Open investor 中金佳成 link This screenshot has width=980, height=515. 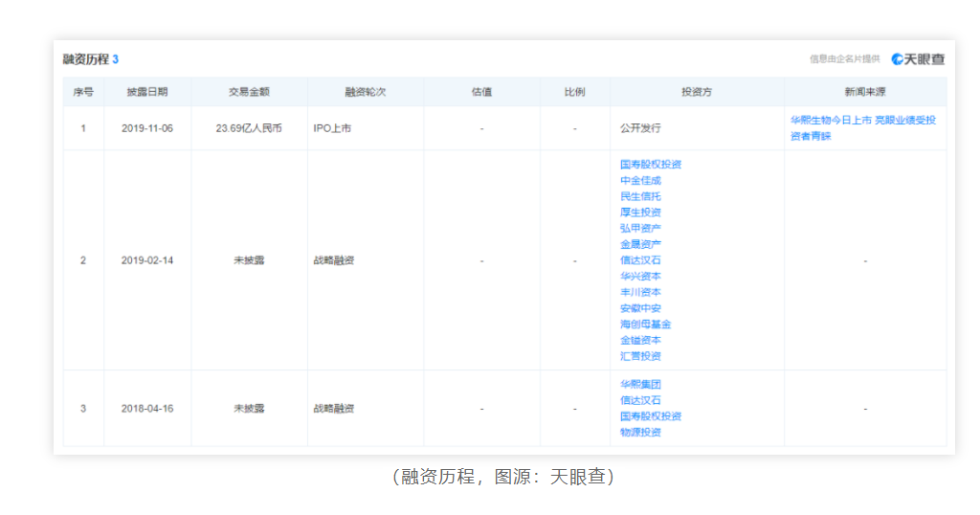(x=640, y=180)
